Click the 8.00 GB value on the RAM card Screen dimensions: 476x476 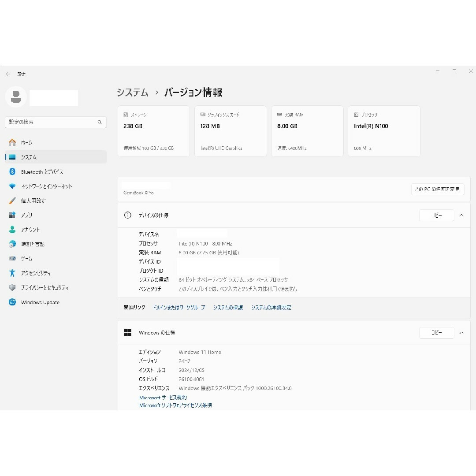pyautogui.click(x=287, y=126)
